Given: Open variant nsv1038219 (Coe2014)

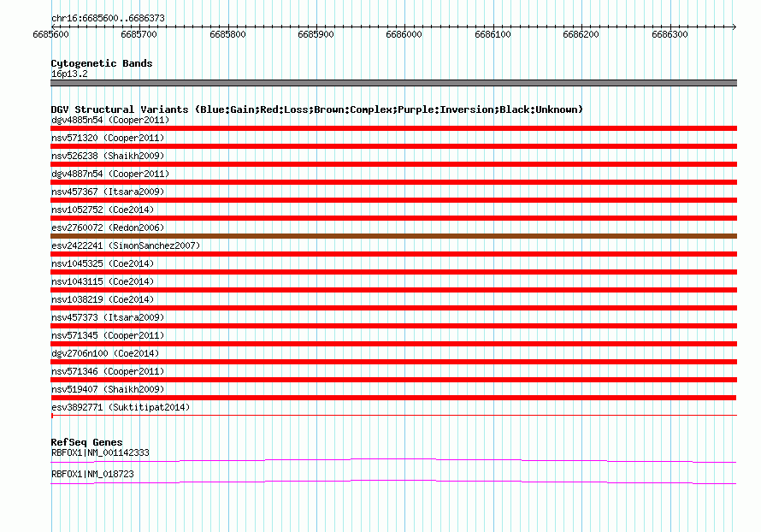Looking at the screenshot, I should coord(103,299).
